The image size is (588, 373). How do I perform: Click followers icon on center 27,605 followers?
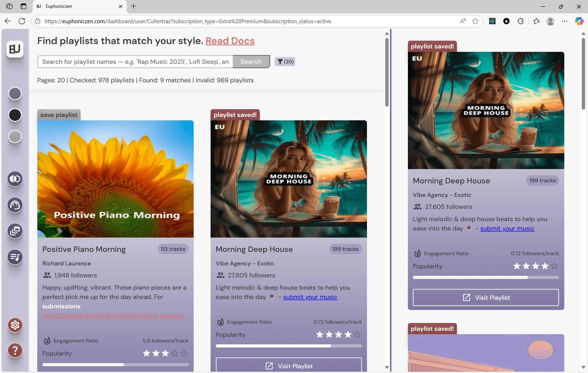click(220, 275)
